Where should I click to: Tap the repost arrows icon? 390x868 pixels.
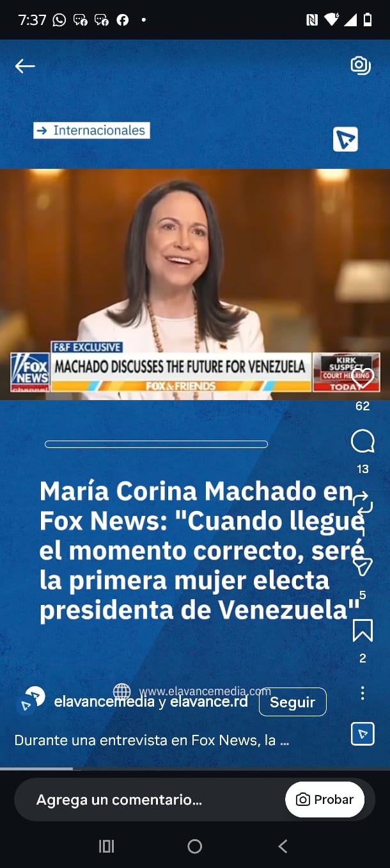point(363,504)
